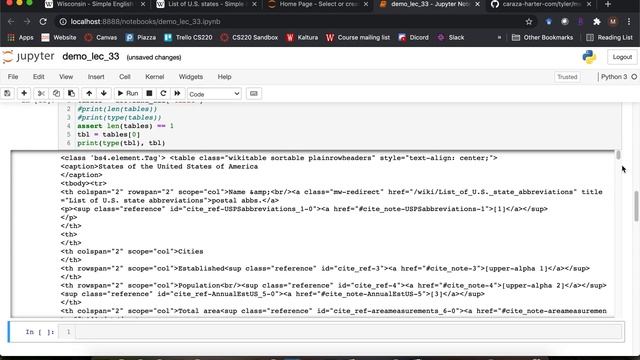
Task: Interrupt the kernel with stop icon
Action: click(x=149, y=93)
